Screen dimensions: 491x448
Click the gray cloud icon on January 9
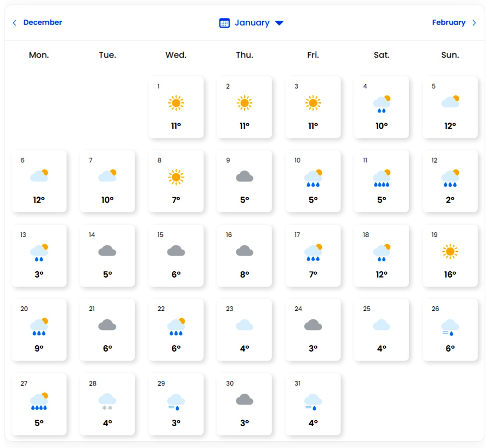click(244, 177)
